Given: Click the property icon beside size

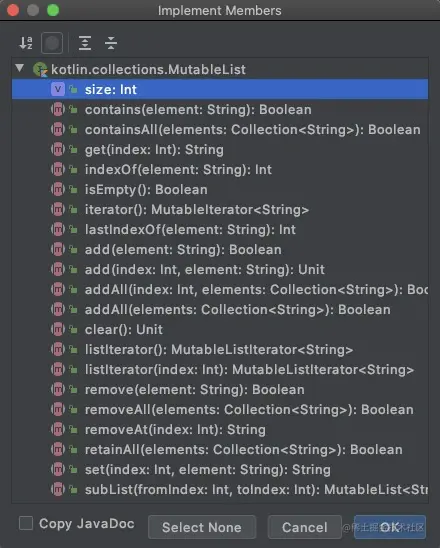Looking at the screenshot, I should (x=58, y=89).
